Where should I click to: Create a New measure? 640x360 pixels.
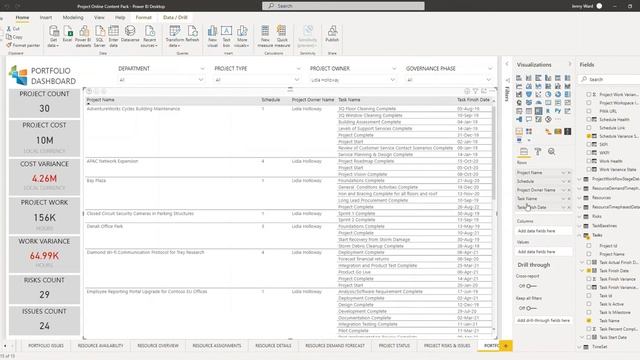265,36
